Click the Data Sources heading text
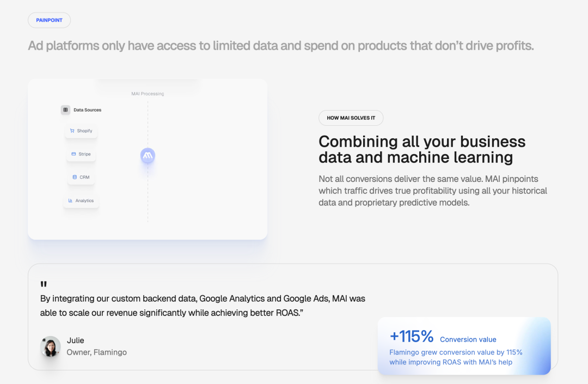Viewport: 588px width, 384px height. tap(88, 110)
